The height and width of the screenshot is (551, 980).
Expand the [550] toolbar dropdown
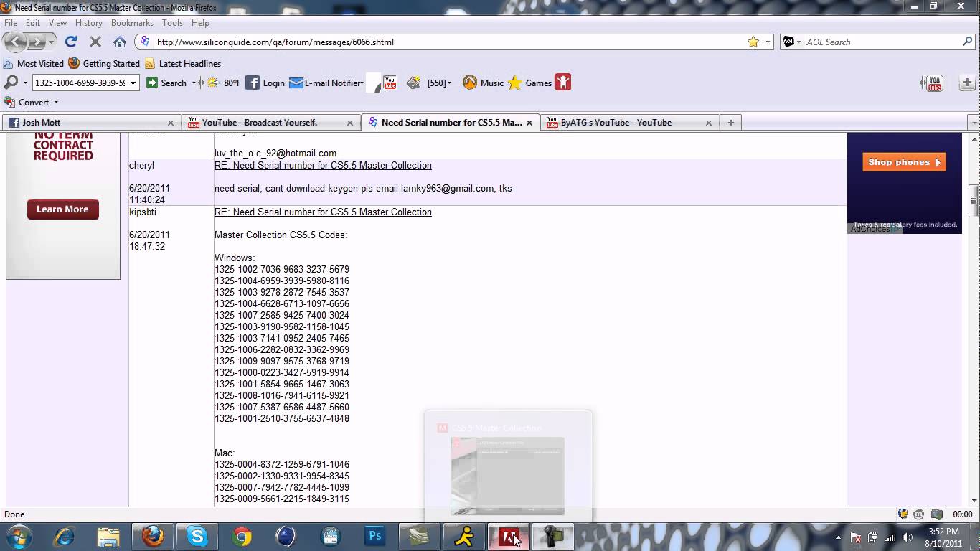coord(450,83)
